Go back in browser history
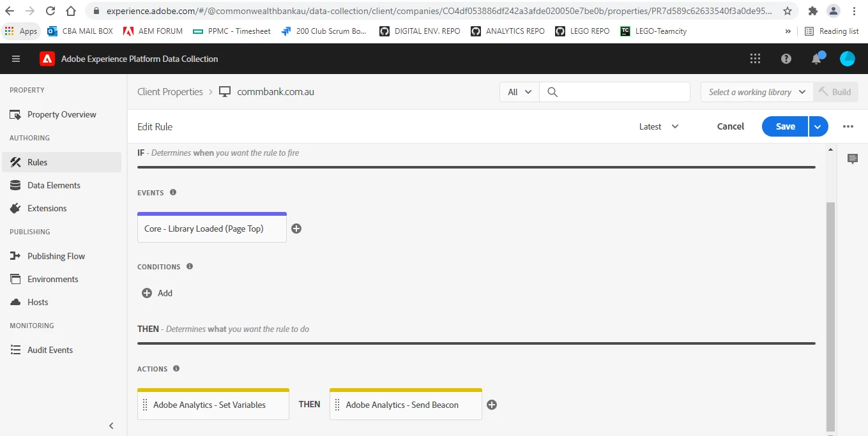Screen dimensions: 868x436 (x=11, y=11)
